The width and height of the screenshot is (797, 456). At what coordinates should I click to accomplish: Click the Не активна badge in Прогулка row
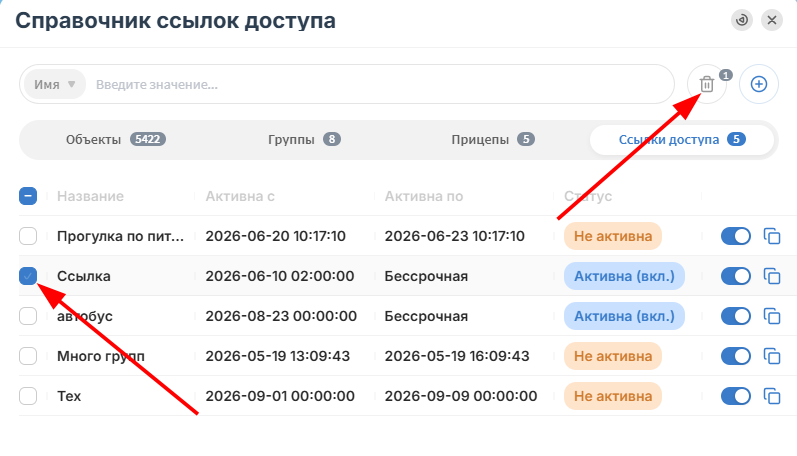tap(612, 236)
